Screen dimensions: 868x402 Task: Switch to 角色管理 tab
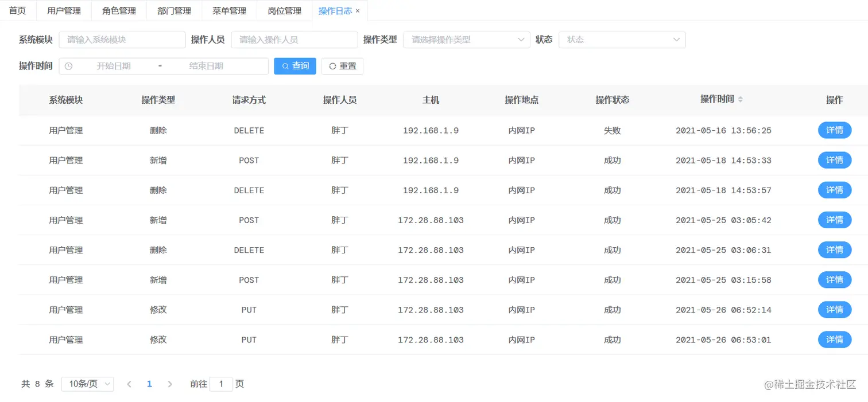[x=119, y=11]
